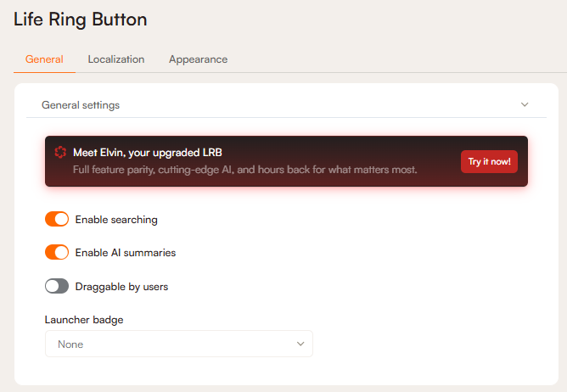Open the Appearance tab

[x=198, y=59]
